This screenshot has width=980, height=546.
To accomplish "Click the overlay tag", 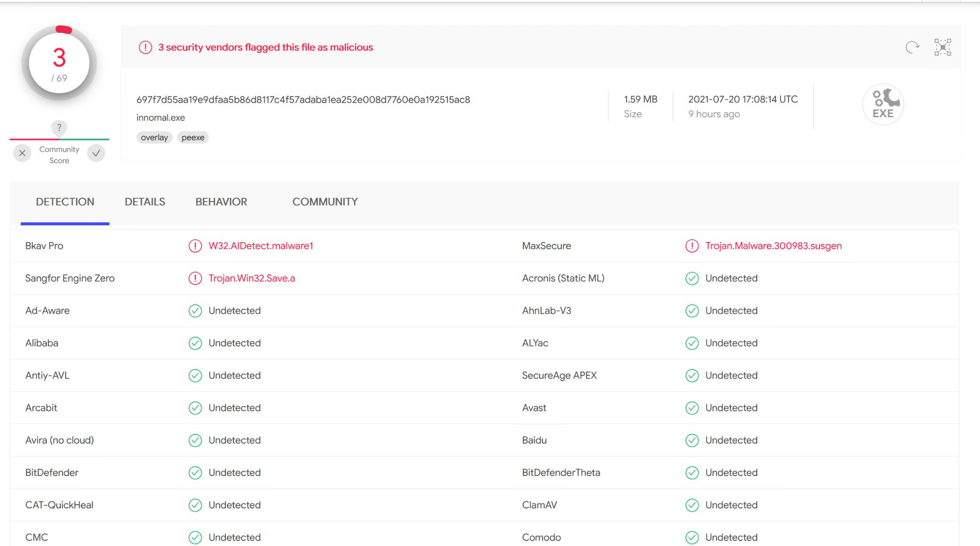I will tap(154, 137).
